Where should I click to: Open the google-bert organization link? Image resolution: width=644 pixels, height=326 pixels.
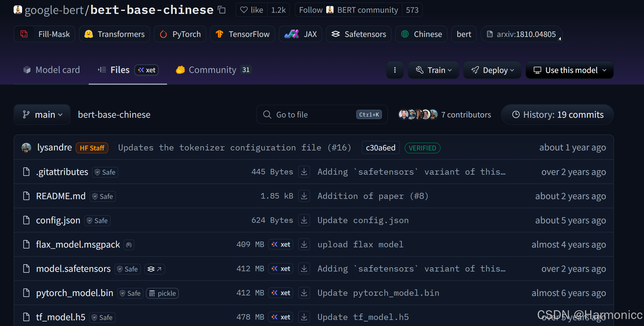point(54,10)
